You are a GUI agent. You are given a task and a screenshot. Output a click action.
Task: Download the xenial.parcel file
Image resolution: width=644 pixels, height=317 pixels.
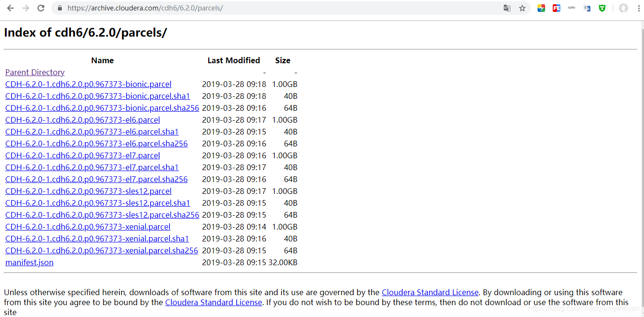(88, 227)
